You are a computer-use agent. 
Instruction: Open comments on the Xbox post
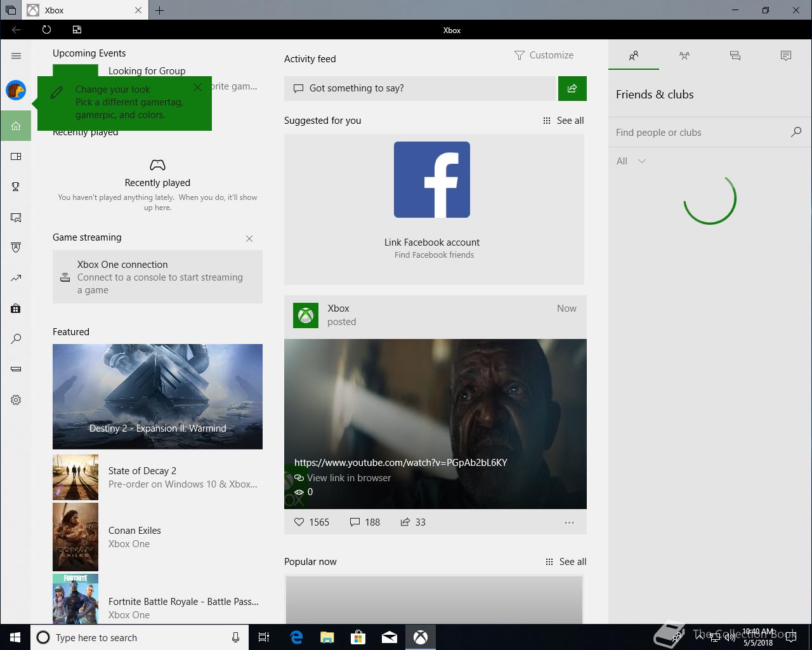(355, 522)
